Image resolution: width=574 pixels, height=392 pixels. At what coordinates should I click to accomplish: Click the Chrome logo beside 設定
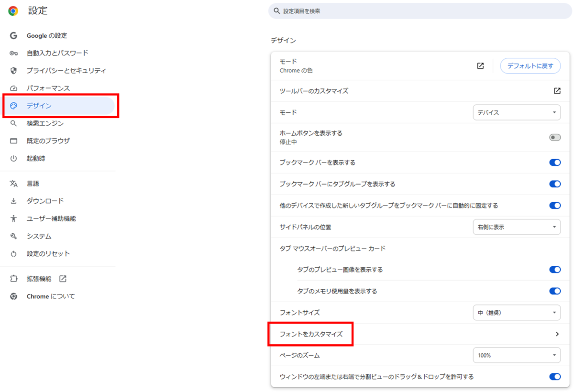[13, 11]
